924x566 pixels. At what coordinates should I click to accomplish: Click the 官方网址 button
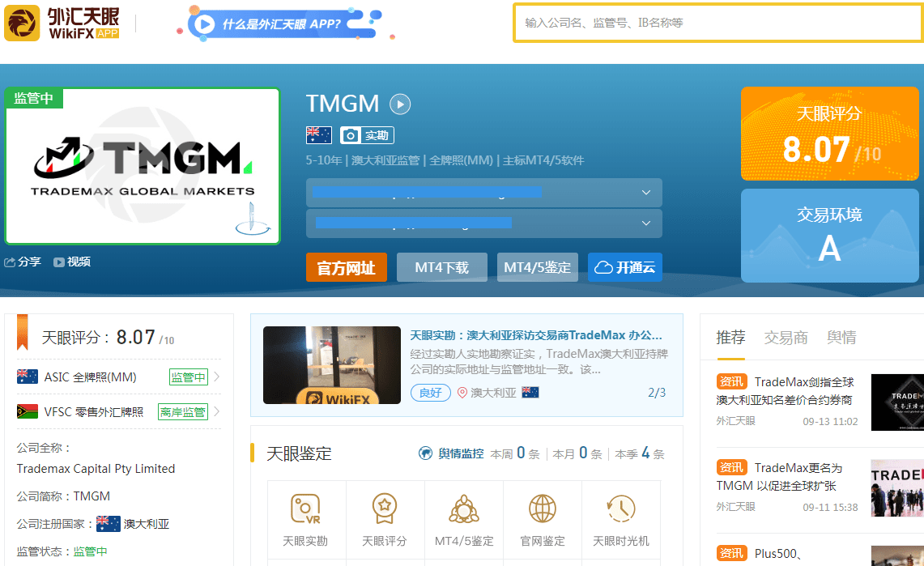(x=347, y=267)
